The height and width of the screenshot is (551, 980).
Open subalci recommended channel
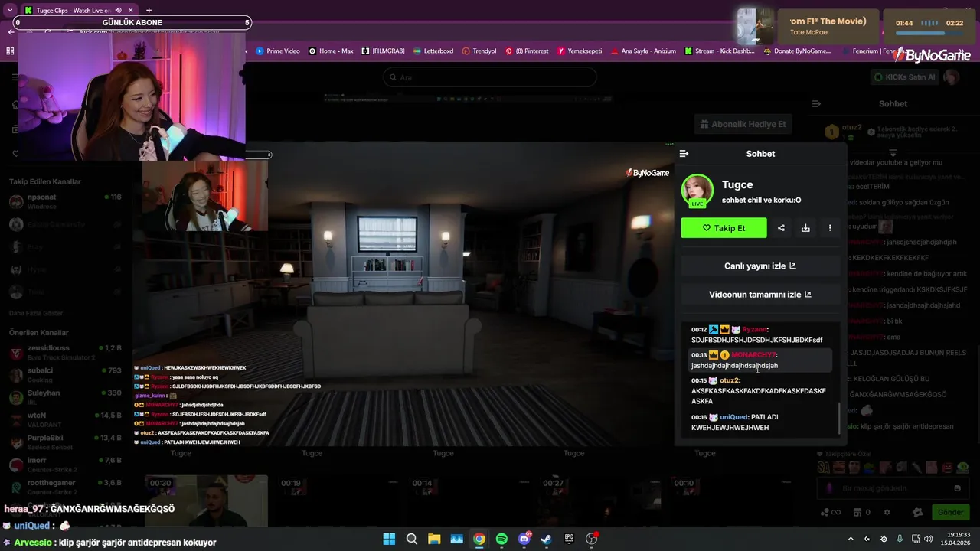tap(65, 375)
